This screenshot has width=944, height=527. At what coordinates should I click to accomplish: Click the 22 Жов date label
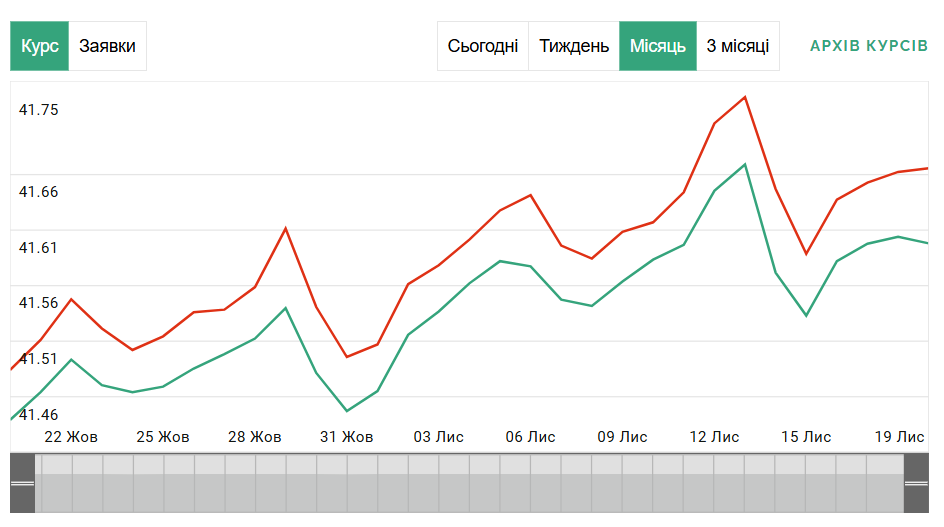[71, 437]
